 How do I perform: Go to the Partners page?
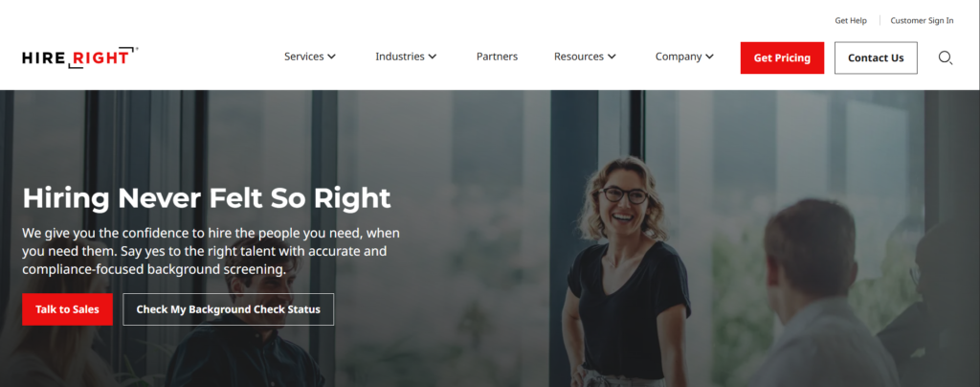click(497, 57)
